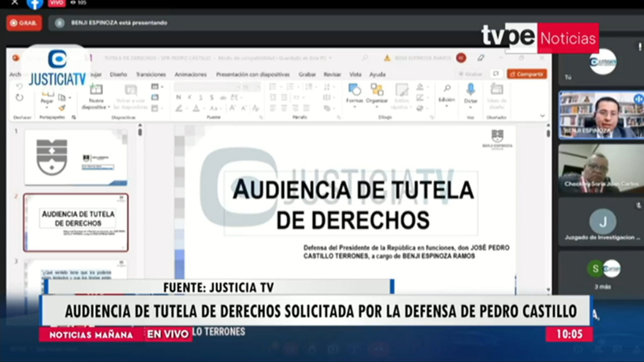Expand the Pegar paste options arrow
Screen dimensions: 644x362
[47, 108]
